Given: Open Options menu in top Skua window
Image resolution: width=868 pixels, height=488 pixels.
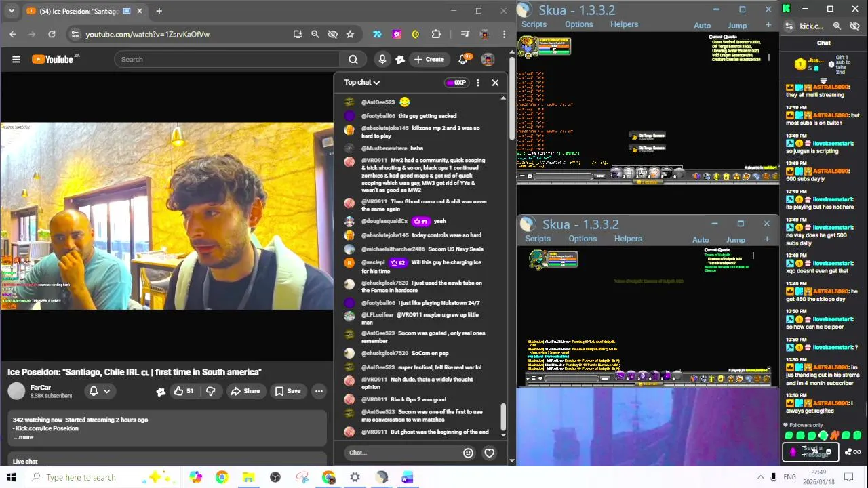Looking at the screenshot, I should coord(578,24).
